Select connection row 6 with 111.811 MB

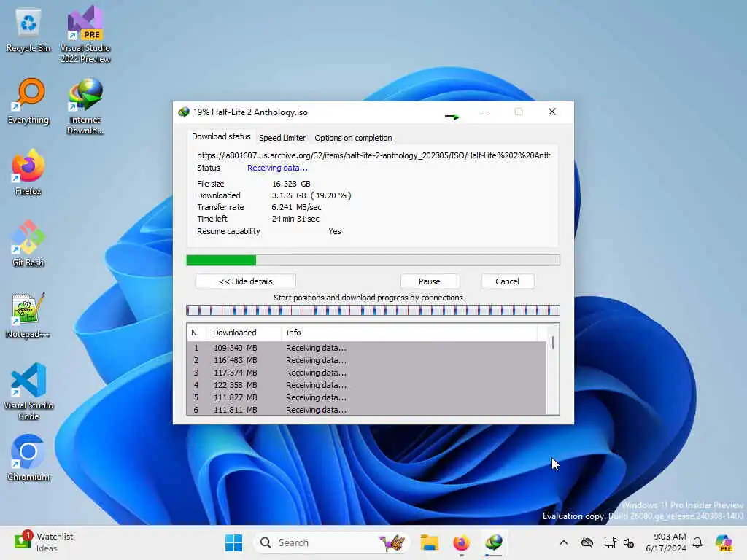pyautogui.click(x=367, y=410)
